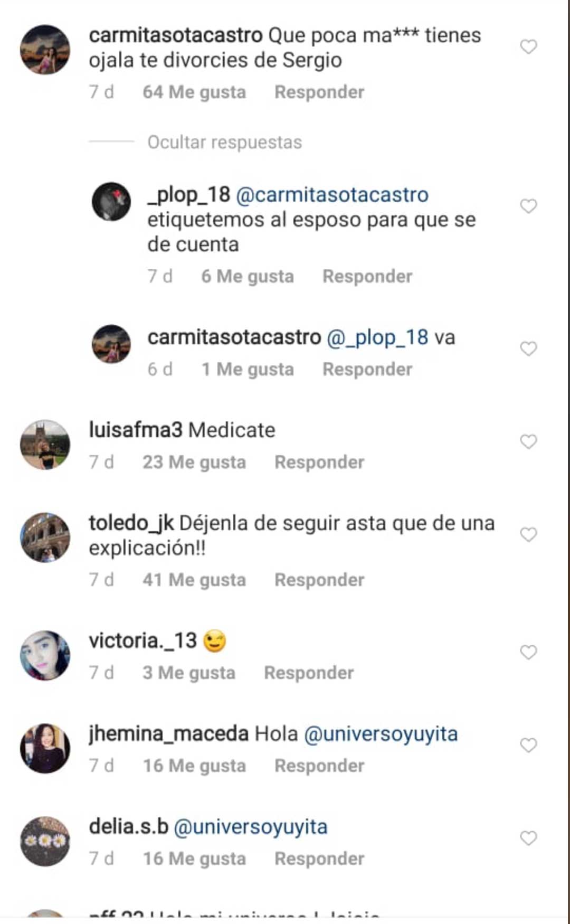570x924 pixels.
Task: Tap the heart on _plop_18's reply
Action: point(528,206)
